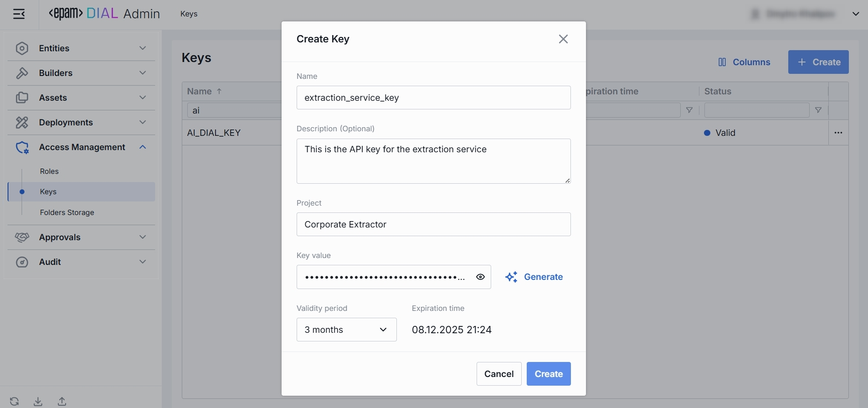Go to Roles in sidebar
This screenshot has height=408, width=868.
[x=49, y=171]
